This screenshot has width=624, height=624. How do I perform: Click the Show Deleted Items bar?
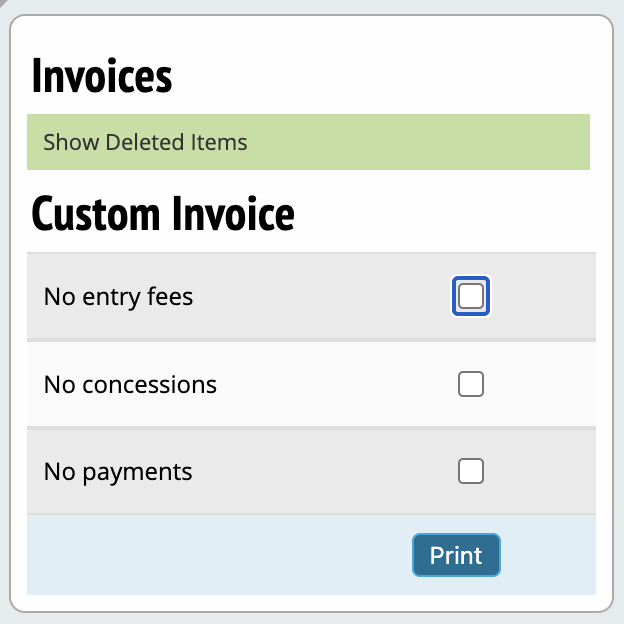[x=308, y=142]
